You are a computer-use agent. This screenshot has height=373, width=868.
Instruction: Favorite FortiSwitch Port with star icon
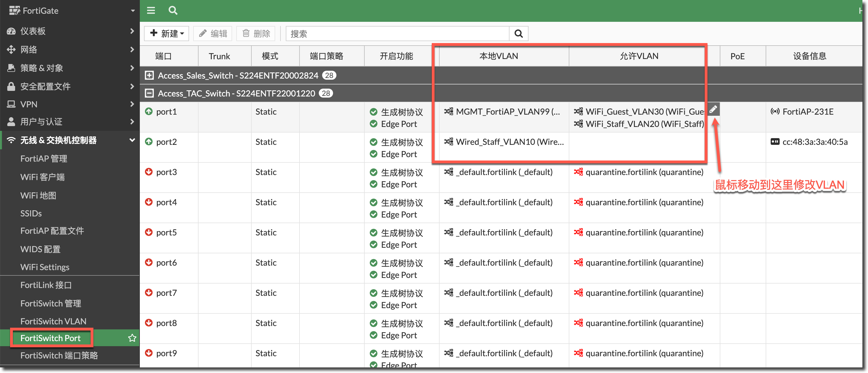click(132, 338)
